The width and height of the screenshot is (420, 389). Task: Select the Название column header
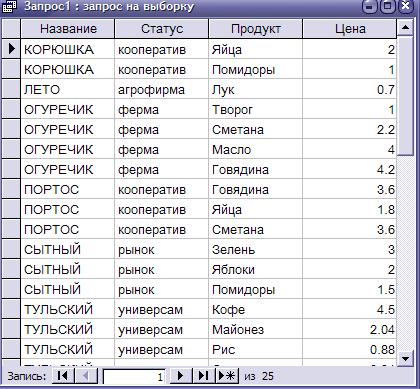tap(68, 29)
